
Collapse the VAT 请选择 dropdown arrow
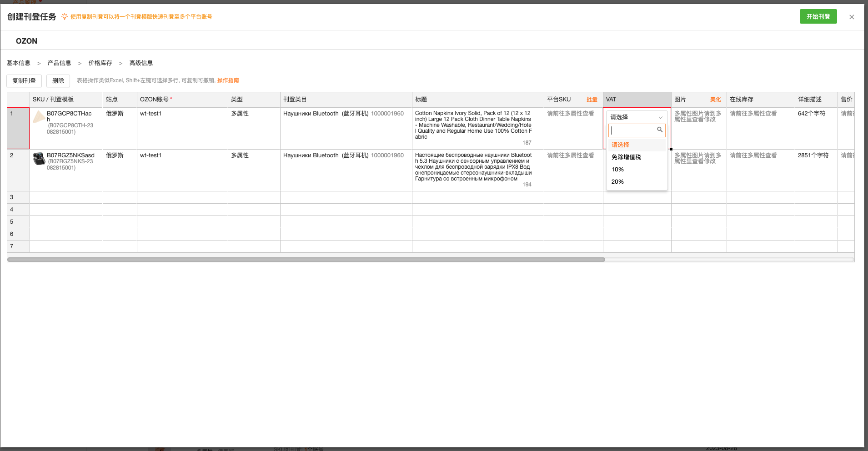(660, 117)
